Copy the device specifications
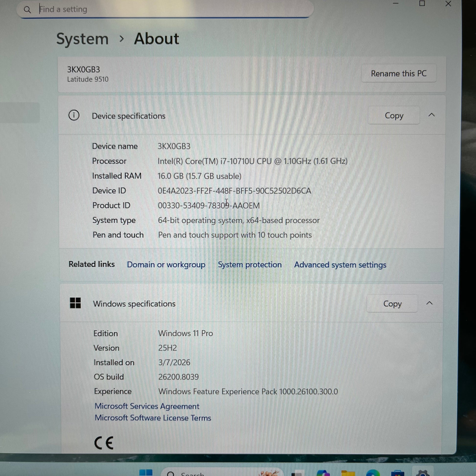The height and width of the screenshot is (476, 476). [394, 115]
